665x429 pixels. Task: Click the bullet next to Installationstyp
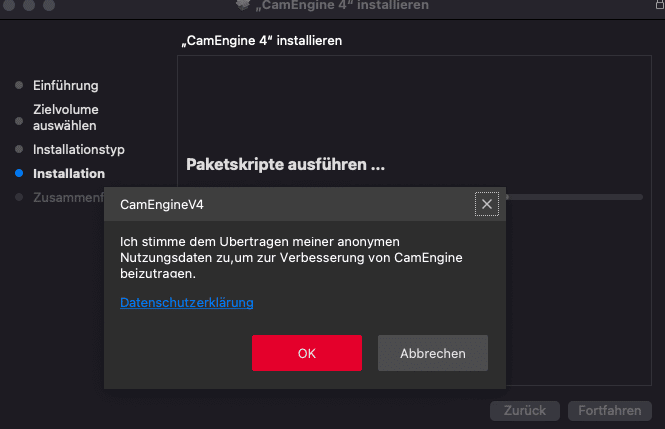tap(19, 150)
